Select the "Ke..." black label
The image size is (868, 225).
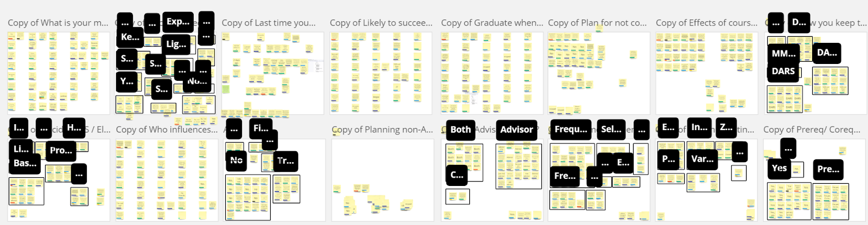[130, 37]
